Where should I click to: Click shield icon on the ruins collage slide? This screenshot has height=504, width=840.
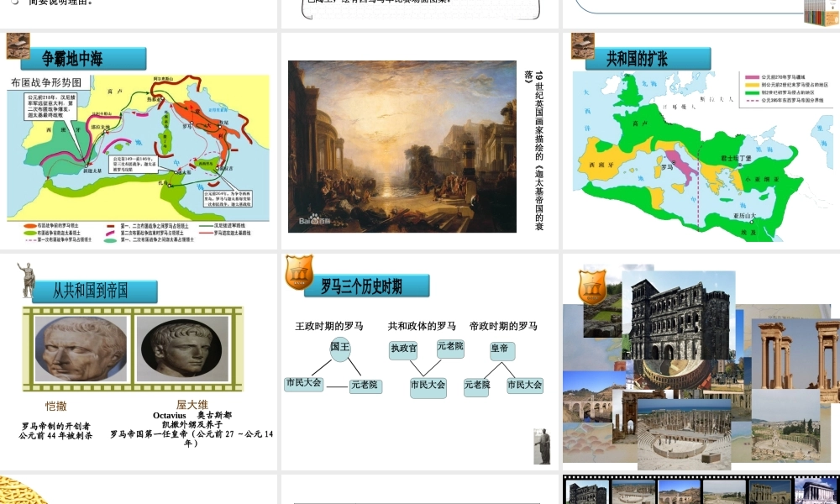point(592,287)
